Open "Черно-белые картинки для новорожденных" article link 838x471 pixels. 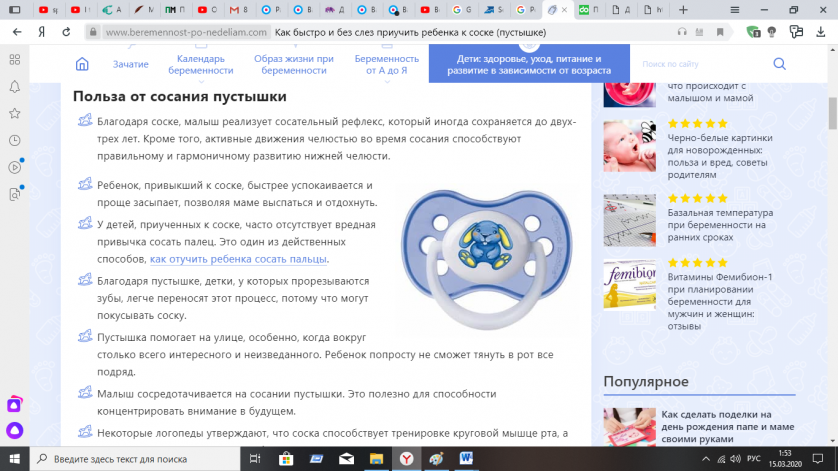720,156
